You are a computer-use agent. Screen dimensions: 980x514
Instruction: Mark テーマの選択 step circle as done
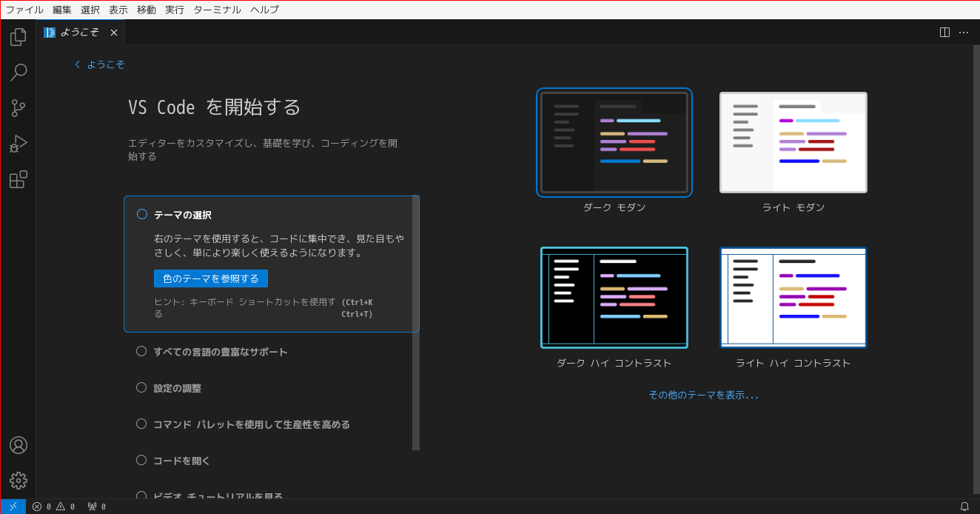[x=142, y=214]
